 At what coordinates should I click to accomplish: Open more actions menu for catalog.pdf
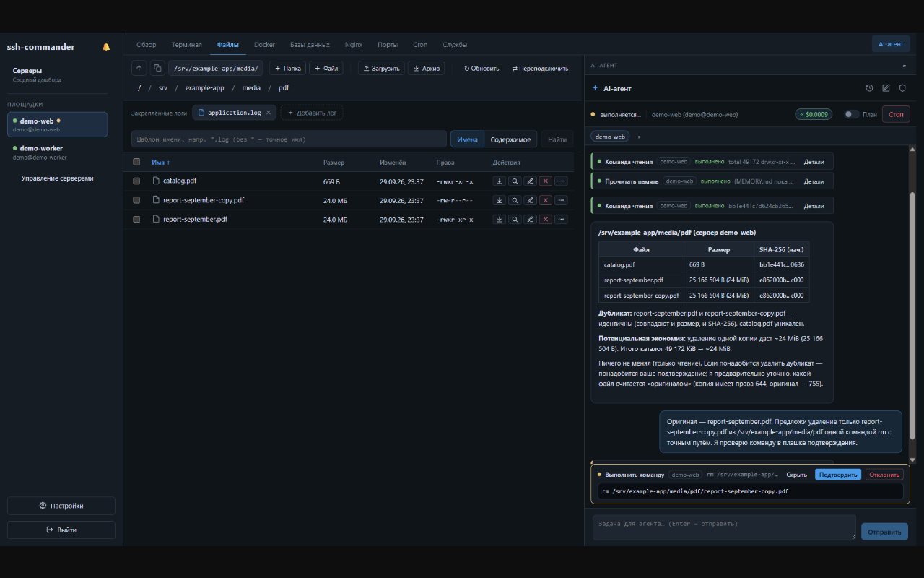561,181
